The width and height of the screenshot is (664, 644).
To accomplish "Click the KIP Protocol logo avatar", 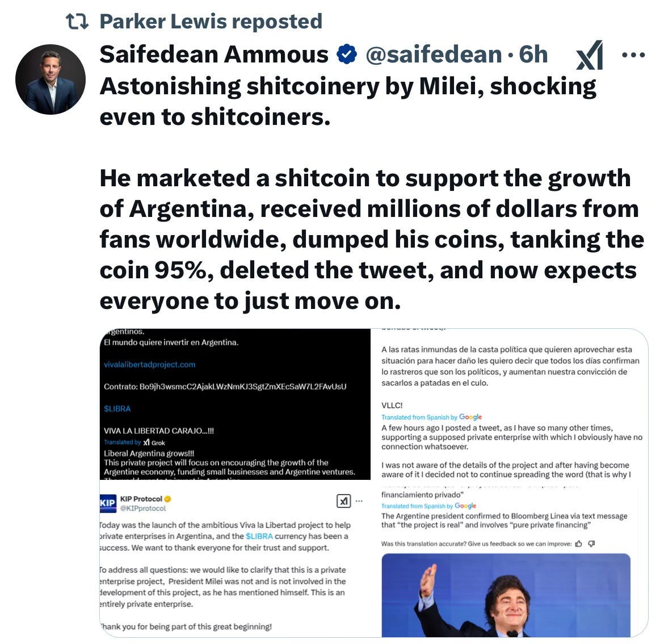I will [x=108, y=503].
